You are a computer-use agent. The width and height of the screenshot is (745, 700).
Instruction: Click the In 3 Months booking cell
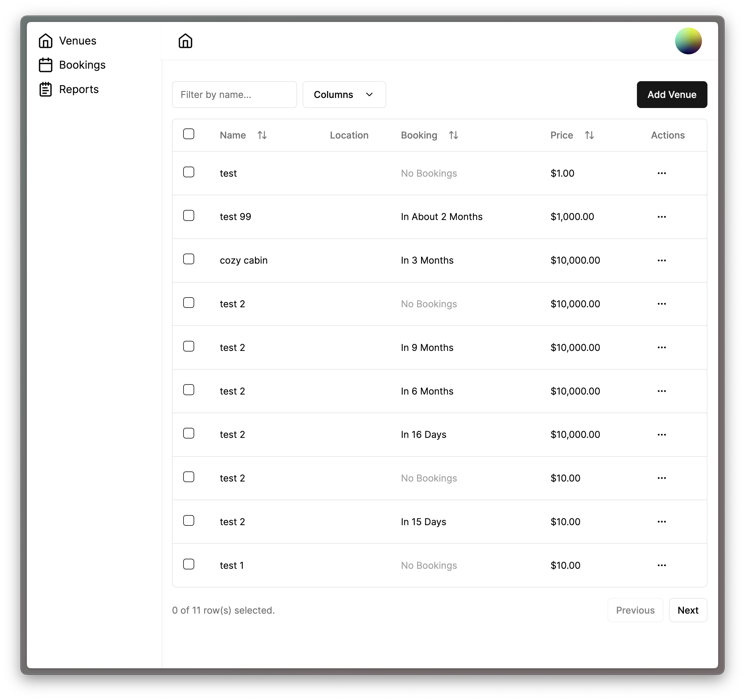(x=427, y=260)
